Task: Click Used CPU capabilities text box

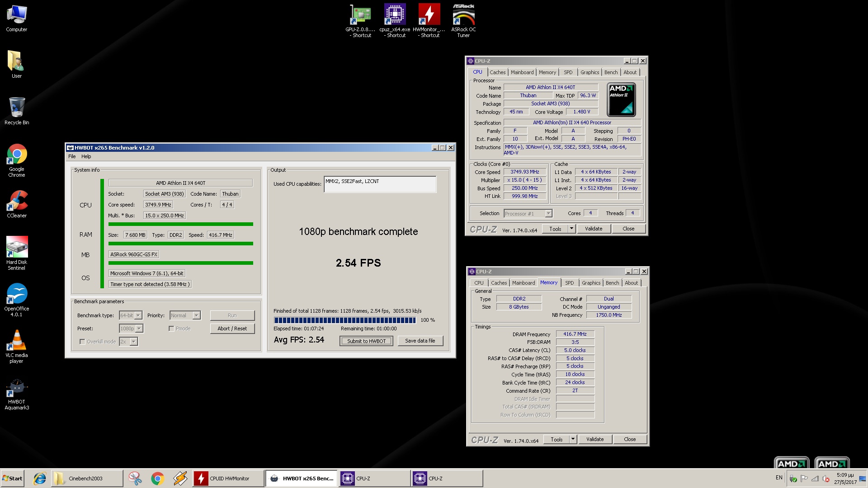Action: 380,184
